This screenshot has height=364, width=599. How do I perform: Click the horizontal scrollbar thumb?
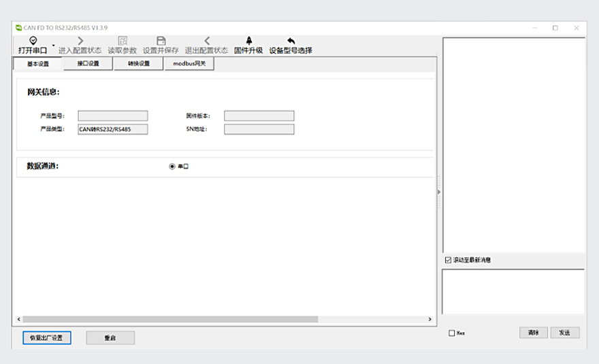pyautogui.click(x=170, y=319)
